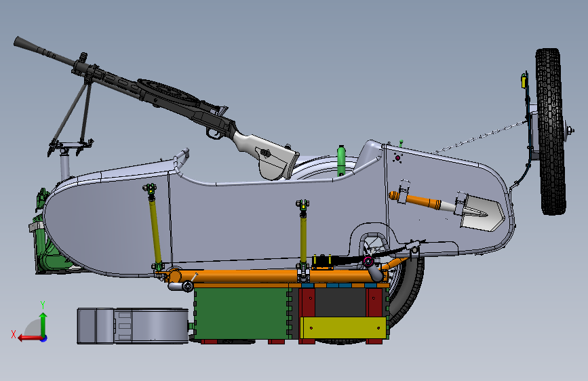The height and width of the screenshot is (381, 588).
Task: Select the green cylinder on top of sidecar
Action: point(341,160)
